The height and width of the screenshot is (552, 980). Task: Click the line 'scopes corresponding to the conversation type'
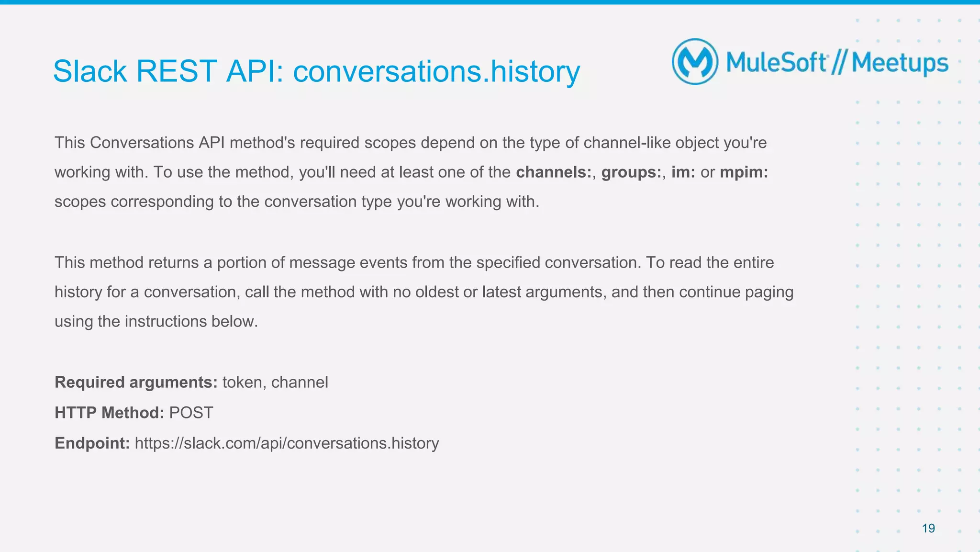[297, 202]
